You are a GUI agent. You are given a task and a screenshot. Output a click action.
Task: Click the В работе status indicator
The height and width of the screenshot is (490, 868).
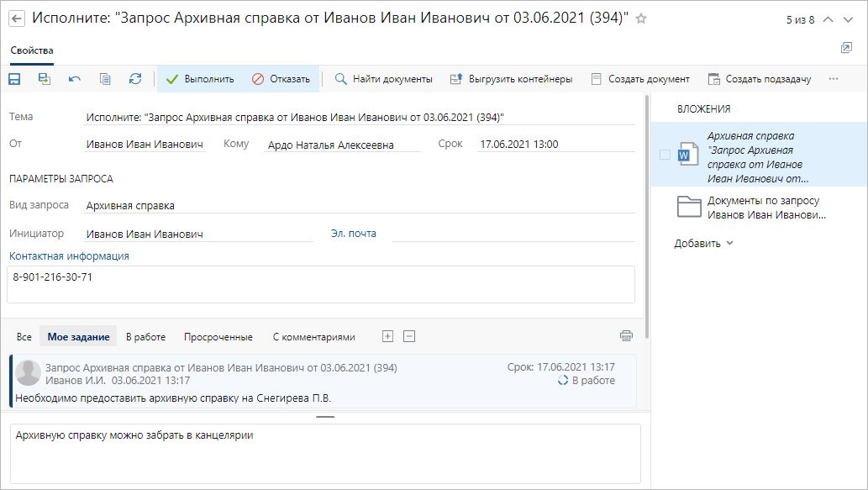[587, 381]
